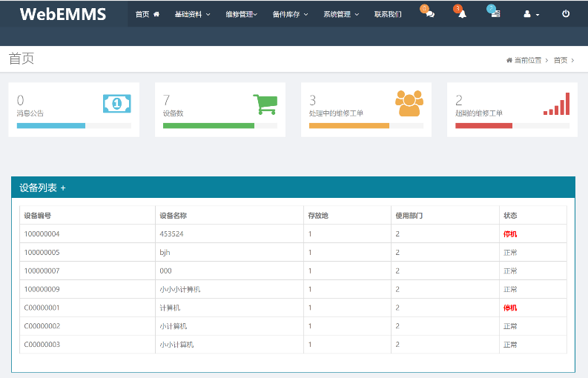588x378 pixels.
Task: Open the 系统管理 dropdown menu
Action: (x=341, y=14)
